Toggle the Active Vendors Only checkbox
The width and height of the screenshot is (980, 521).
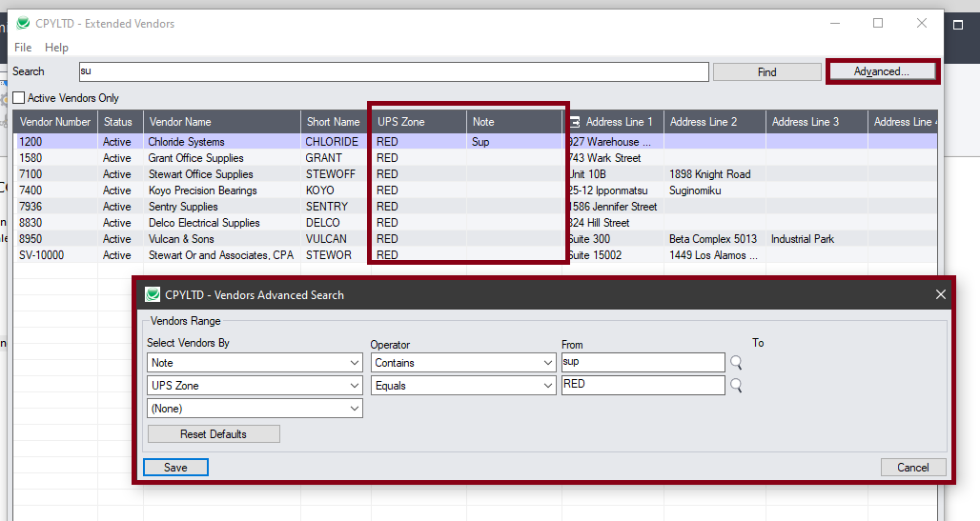tap(19, 98)
